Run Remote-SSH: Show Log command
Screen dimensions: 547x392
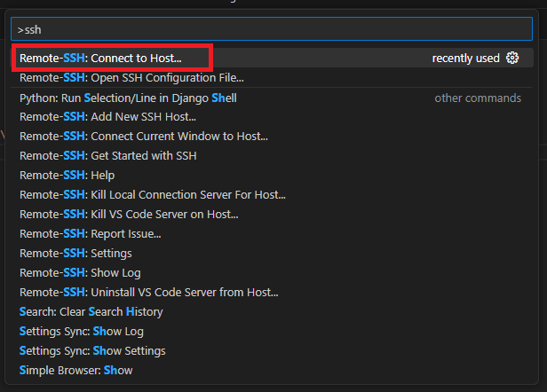pos(272,273)
